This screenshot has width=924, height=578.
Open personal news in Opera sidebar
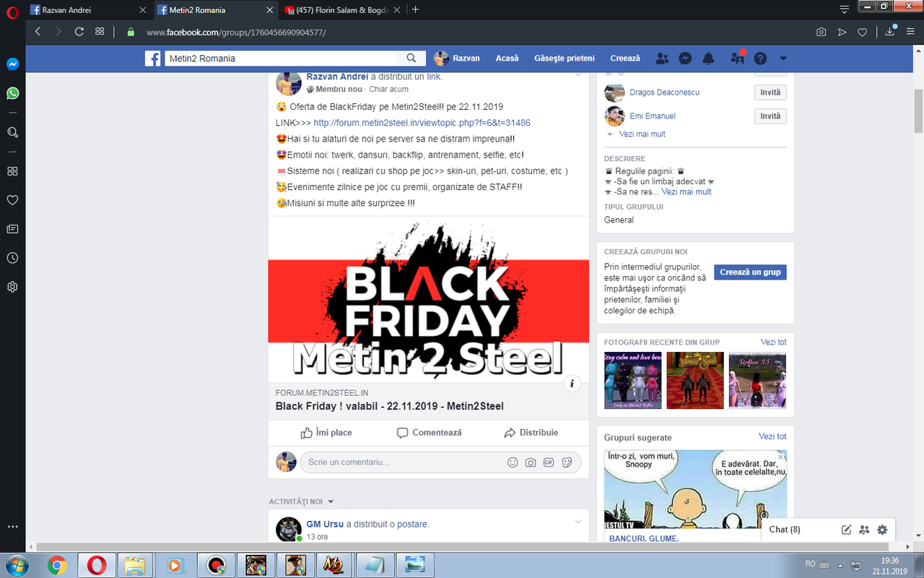pyautogui.click(x=12, y=229)
